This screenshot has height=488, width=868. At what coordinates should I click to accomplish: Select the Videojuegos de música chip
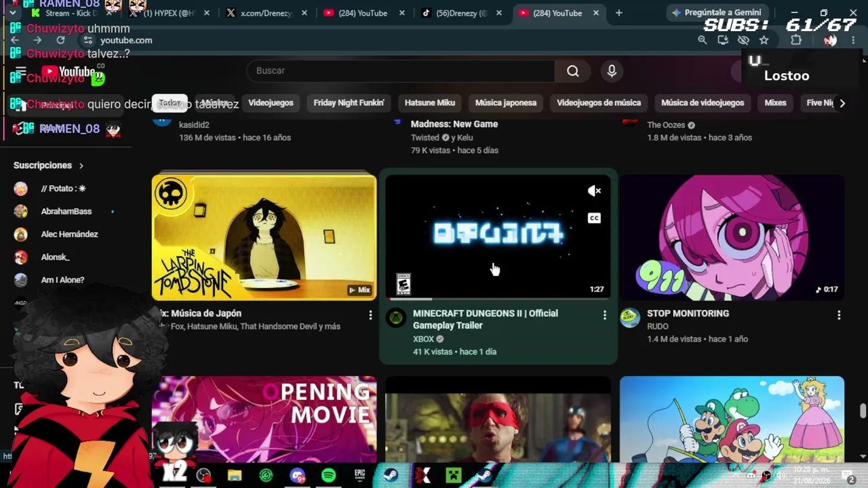tap(599, 103)
